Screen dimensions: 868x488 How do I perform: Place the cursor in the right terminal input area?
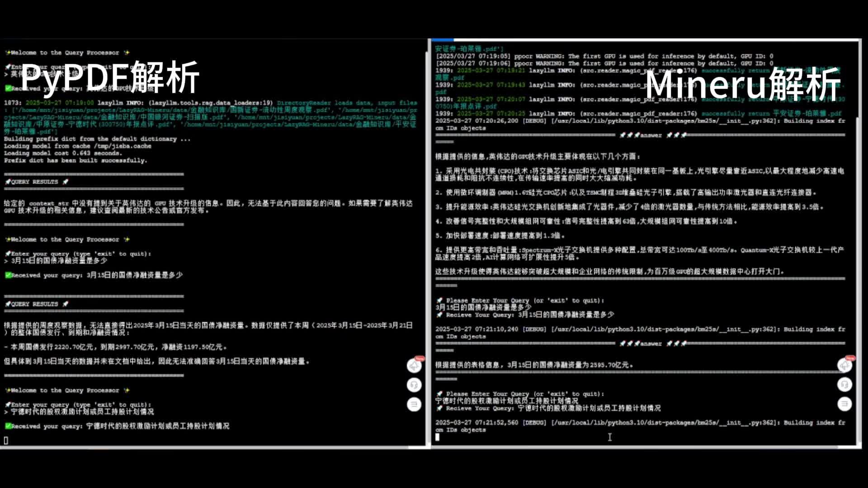[x=609, y=437]
